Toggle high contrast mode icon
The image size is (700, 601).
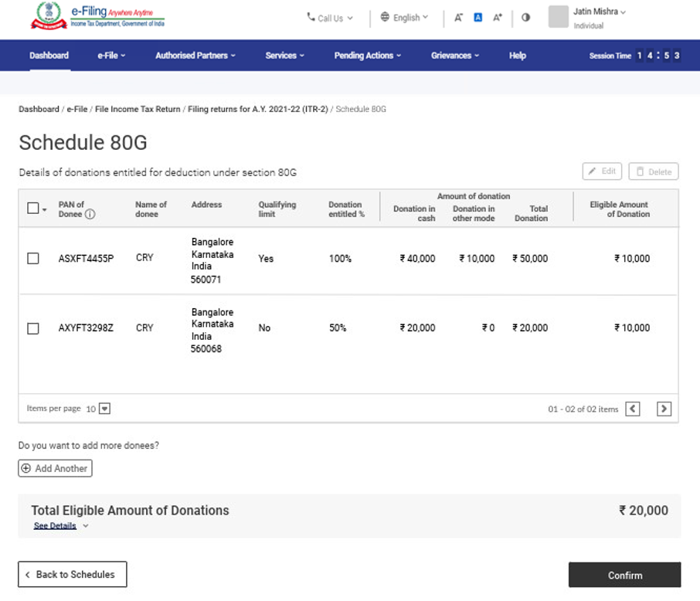coord(526,18)
